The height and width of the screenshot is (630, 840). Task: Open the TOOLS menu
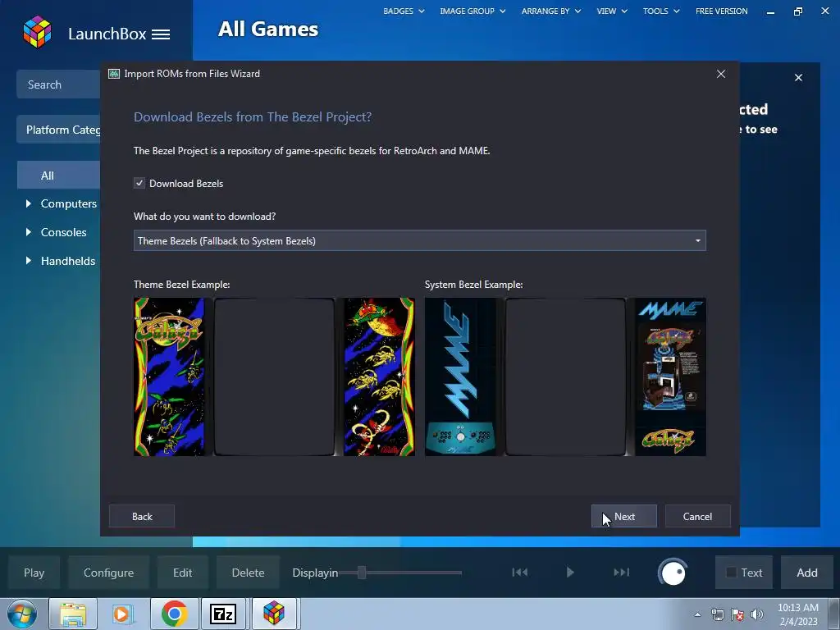pos(661,11)
